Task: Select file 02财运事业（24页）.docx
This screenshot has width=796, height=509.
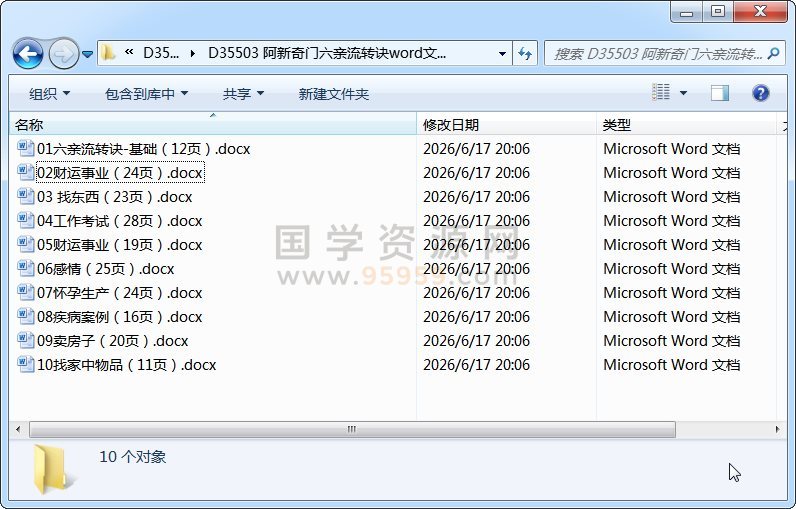Action: [120, 173]
